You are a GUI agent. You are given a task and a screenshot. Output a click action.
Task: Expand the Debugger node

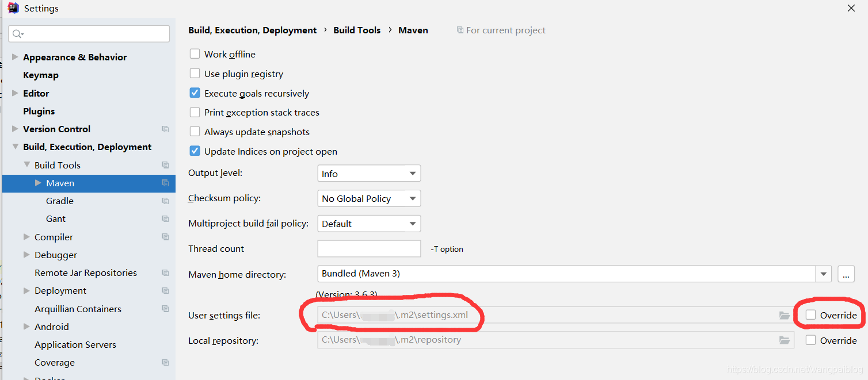26,255
